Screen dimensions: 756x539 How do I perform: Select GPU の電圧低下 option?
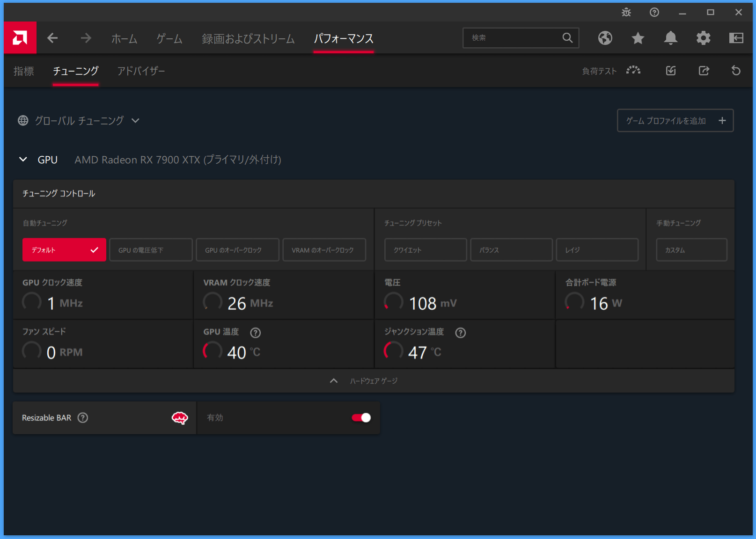click(151, 250)
